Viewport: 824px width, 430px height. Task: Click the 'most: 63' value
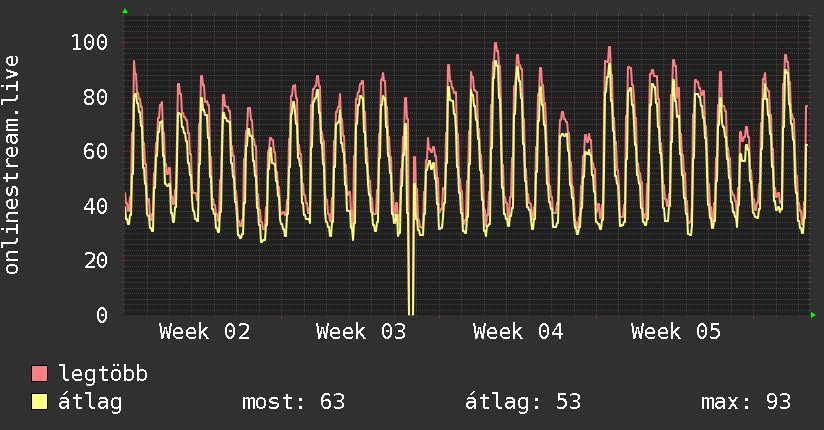click(293, 402)
